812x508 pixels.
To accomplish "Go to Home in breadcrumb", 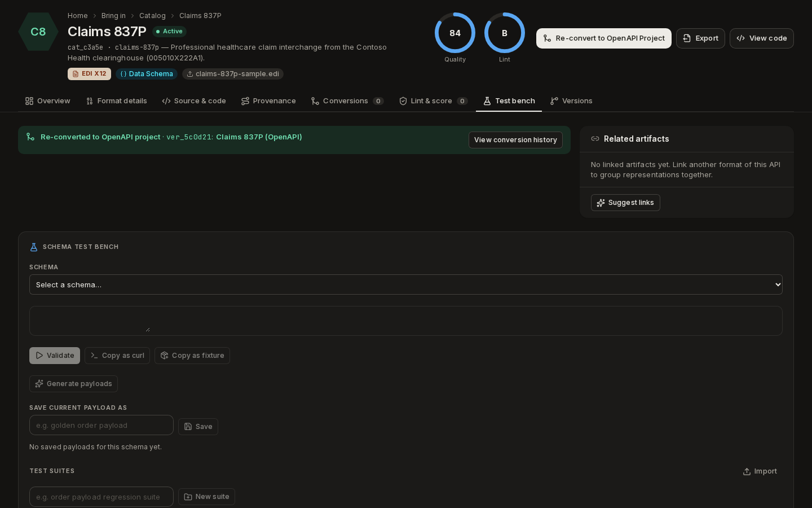I will coord(78,16).
